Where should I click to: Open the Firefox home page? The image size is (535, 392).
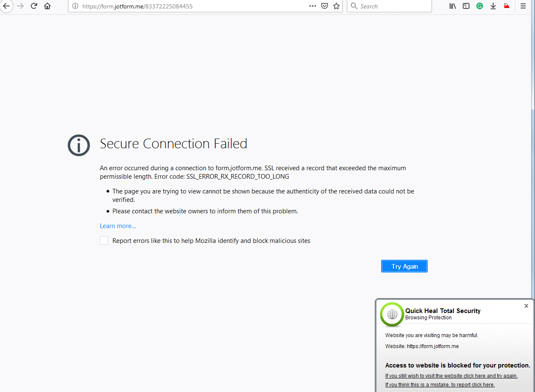click(x=47, y=6)
